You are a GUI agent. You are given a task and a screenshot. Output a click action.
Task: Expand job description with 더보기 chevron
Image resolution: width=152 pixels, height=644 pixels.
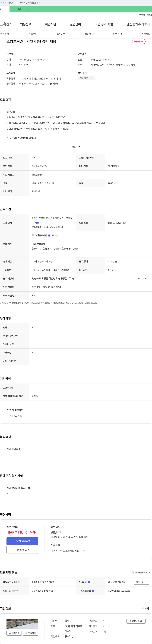76,147
